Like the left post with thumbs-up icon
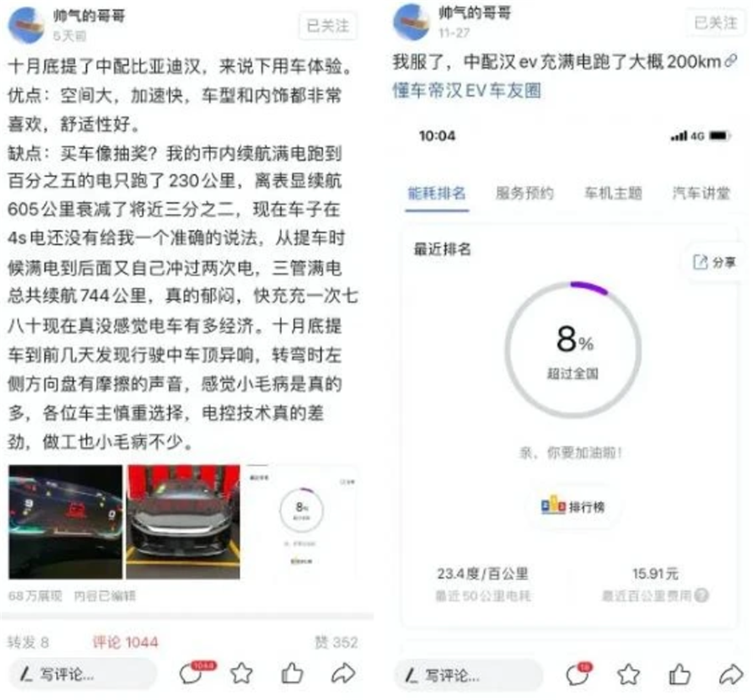The height and width of the screenshot is (700, 753). 292,672
